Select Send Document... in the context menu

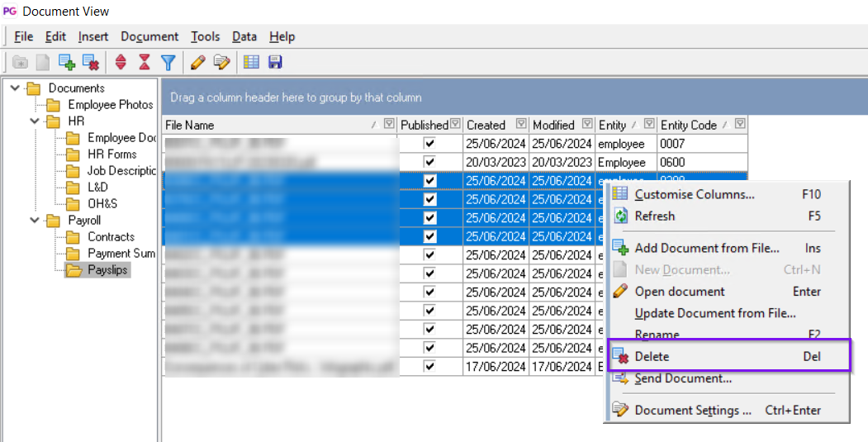[682, 378]
